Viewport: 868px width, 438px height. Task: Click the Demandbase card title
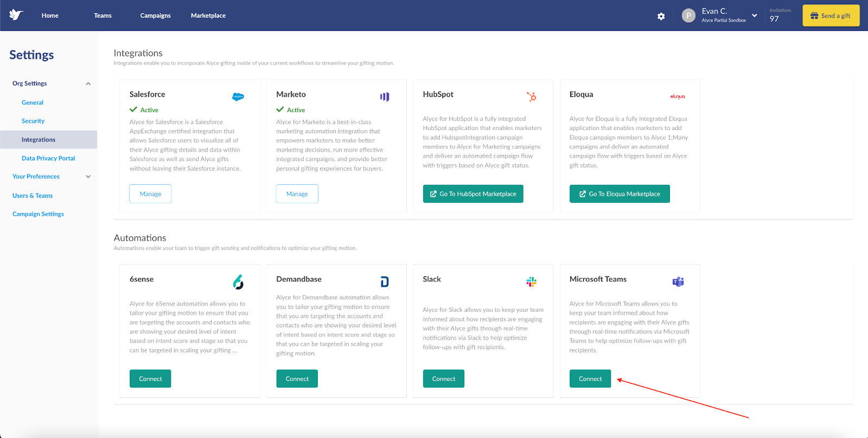[x=299, y=279]
